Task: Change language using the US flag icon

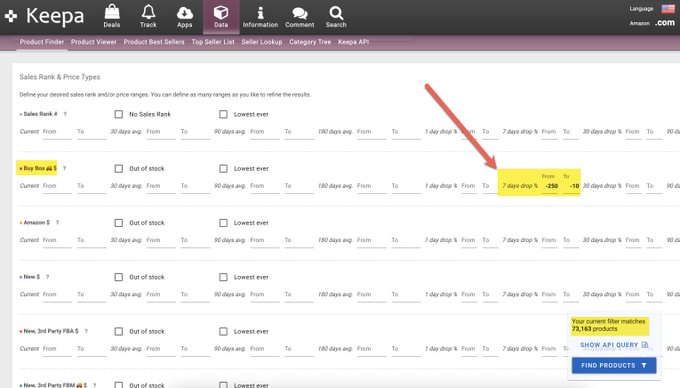Action: click(668, 9)
